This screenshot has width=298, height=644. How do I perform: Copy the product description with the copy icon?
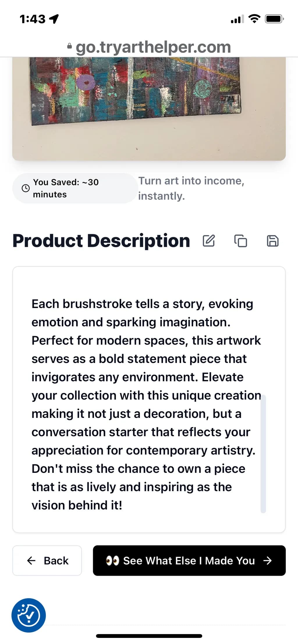[x=241, y=241]
